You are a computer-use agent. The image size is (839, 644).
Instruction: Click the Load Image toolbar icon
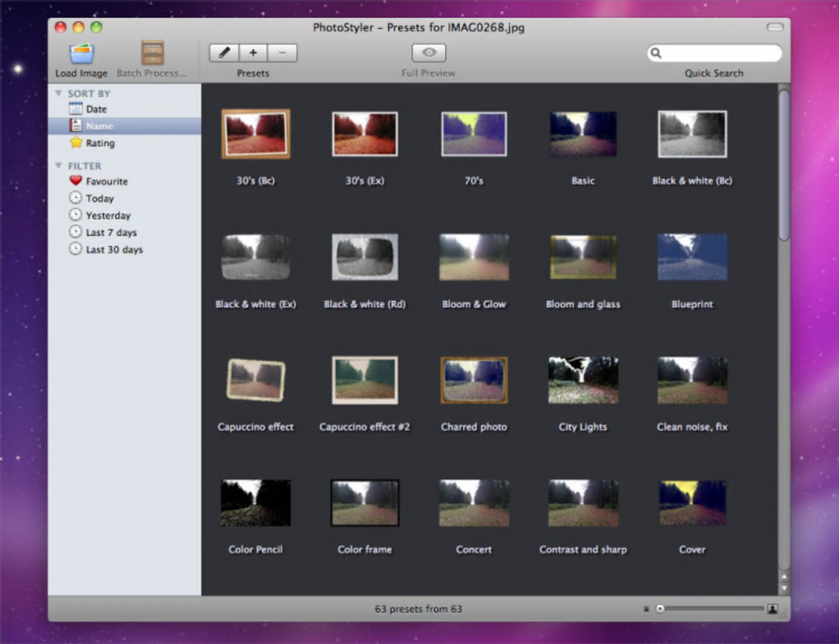(x=81, y=53)
